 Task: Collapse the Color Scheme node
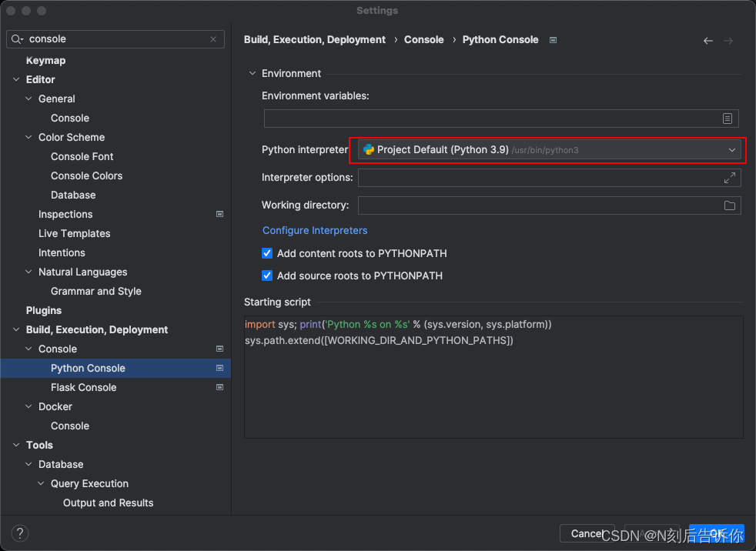coord(29,137)
